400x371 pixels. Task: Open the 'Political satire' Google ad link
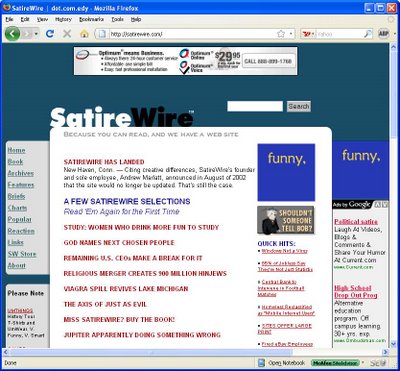pos(356,222)
